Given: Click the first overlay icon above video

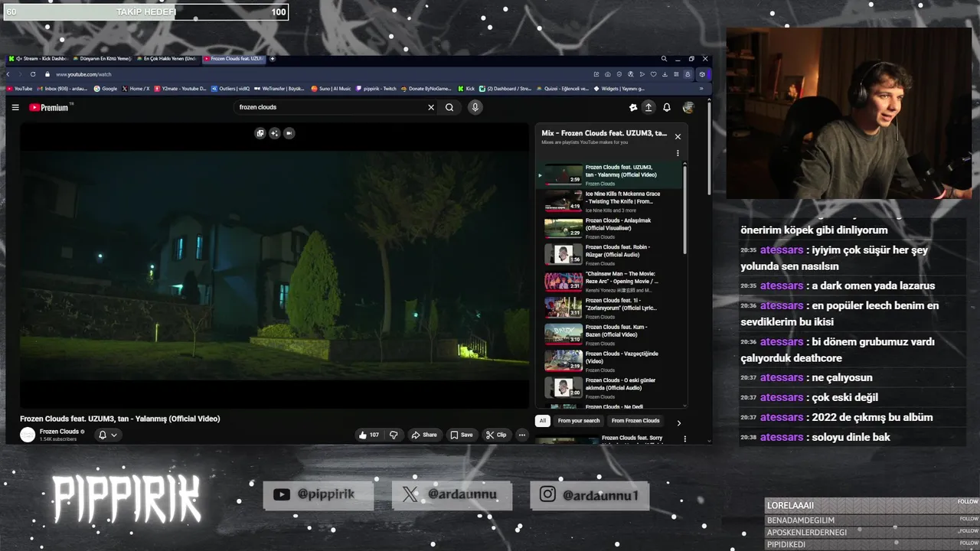Looking at the screenshot, I should tap(260, 133).
